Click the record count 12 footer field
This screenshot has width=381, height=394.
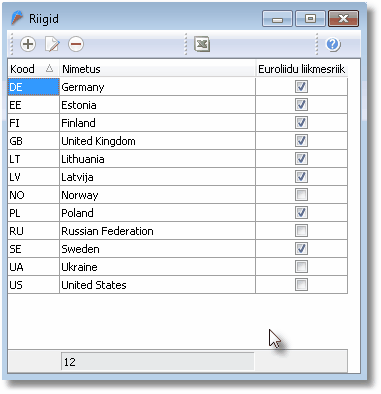coord(157,362)
